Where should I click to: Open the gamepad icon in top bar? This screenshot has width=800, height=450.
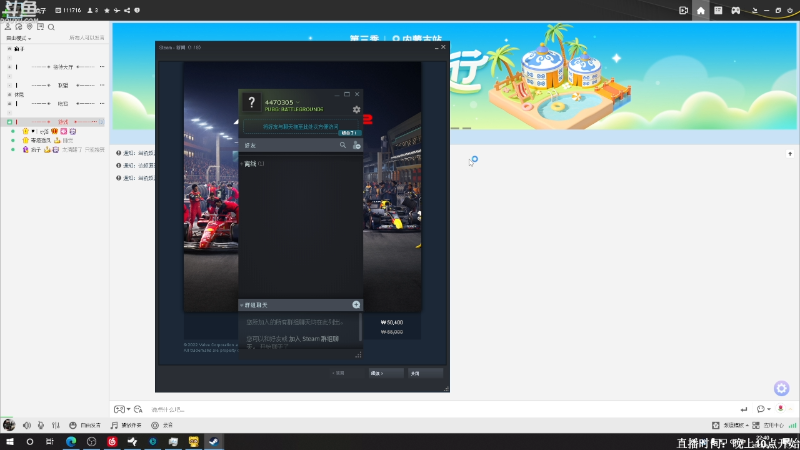pos(736,10)
